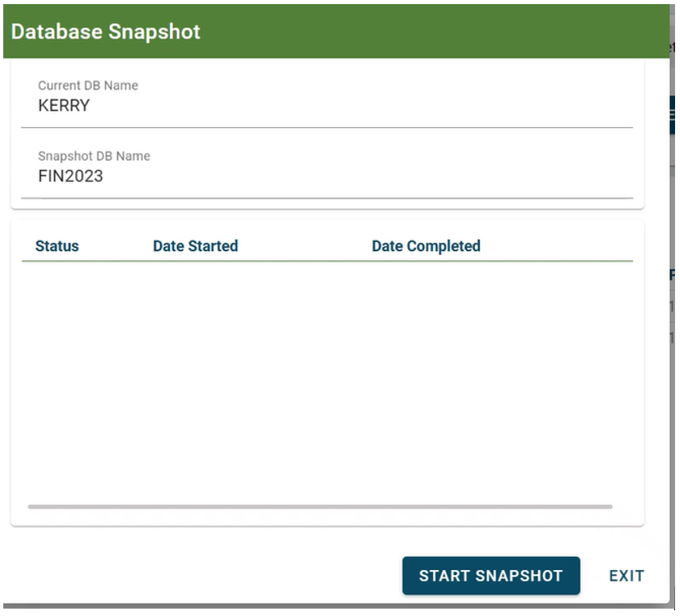Exit the Database Snapshot dialog
Viewport: 680px width, 616px height.
tap(626, 576)
